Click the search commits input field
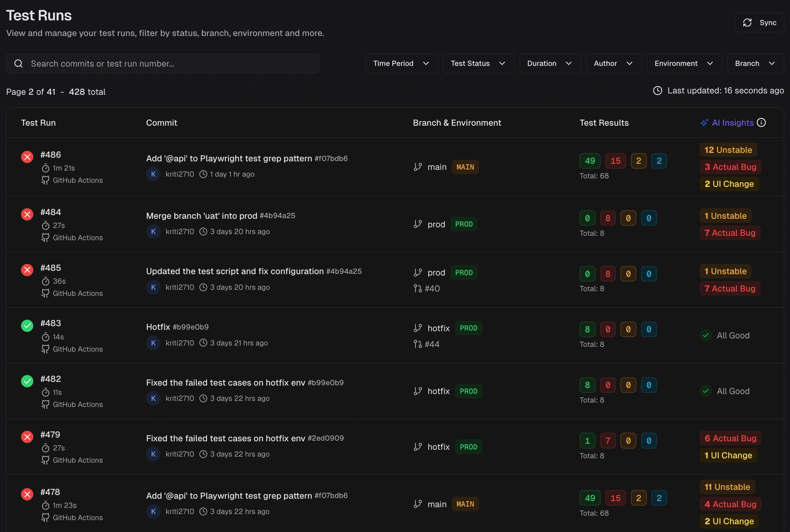 pos(163,64)
